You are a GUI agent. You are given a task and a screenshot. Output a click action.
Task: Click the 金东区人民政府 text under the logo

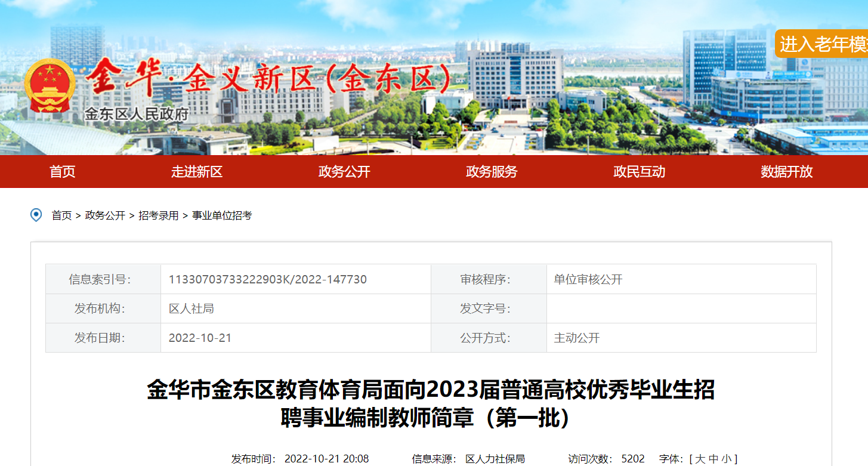click(137, 113)
